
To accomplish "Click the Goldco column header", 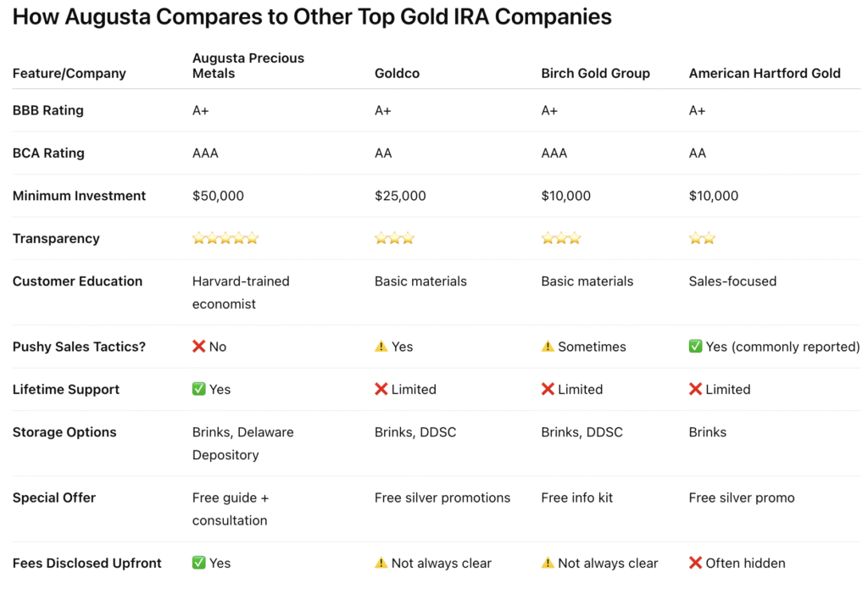I will point(397,74).
